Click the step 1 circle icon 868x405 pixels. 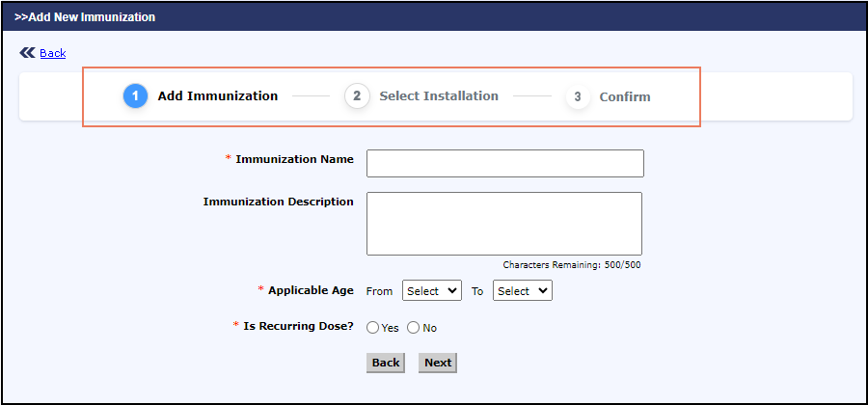(x=135, y=96)
